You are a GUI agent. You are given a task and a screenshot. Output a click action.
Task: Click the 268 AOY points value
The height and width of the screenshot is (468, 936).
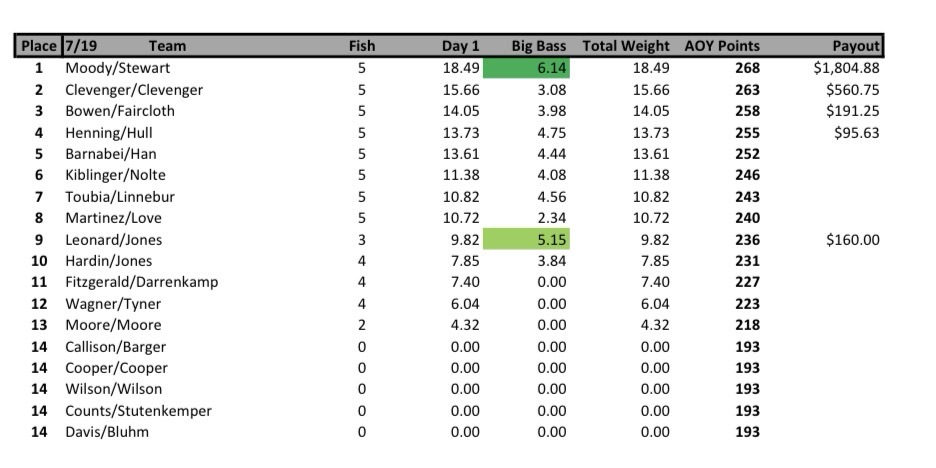(747, 68)
